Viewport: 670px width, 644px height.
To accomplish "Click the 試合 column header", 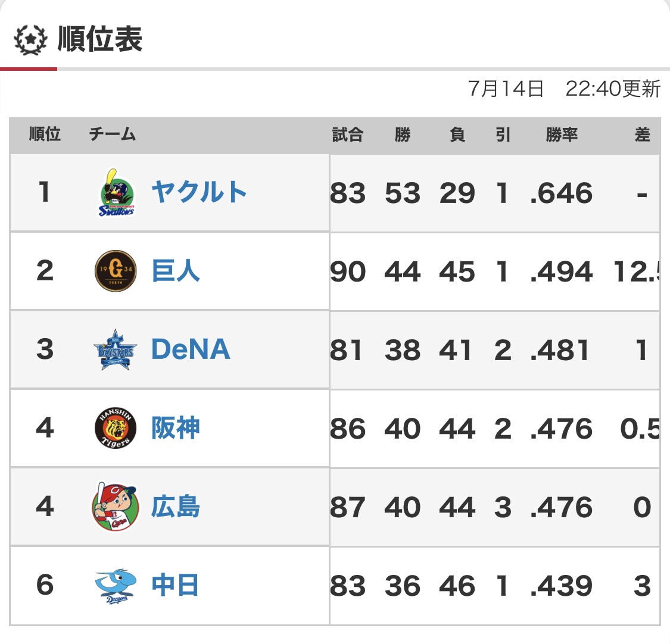I will (348, 135).
